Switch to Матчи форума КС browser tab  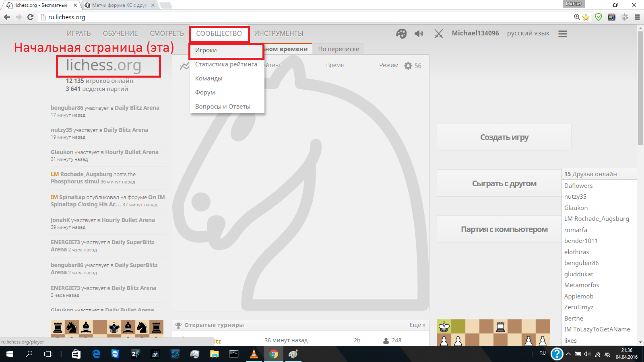coord(119,5)
